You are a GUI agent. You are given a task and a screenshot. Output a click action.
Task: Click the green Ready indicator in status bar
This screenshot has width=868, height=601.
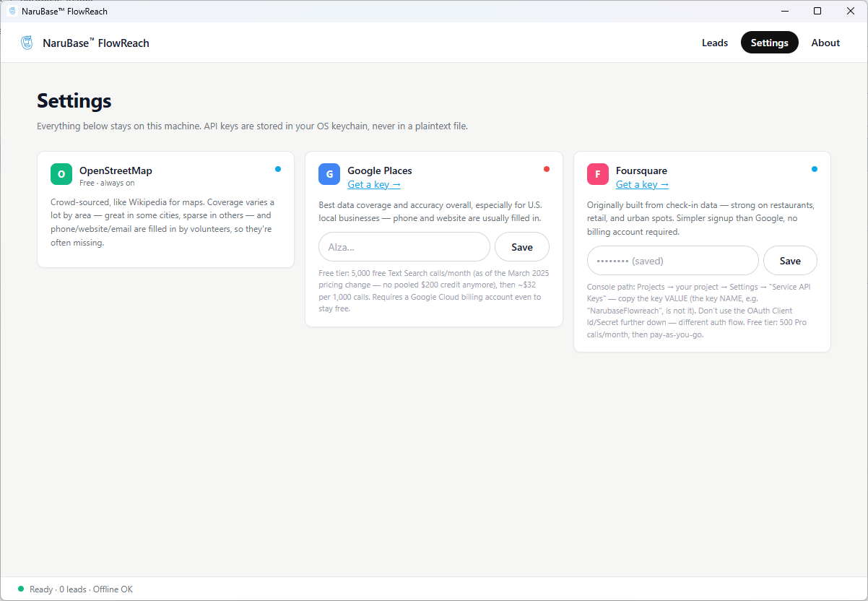tap(21, 589)
